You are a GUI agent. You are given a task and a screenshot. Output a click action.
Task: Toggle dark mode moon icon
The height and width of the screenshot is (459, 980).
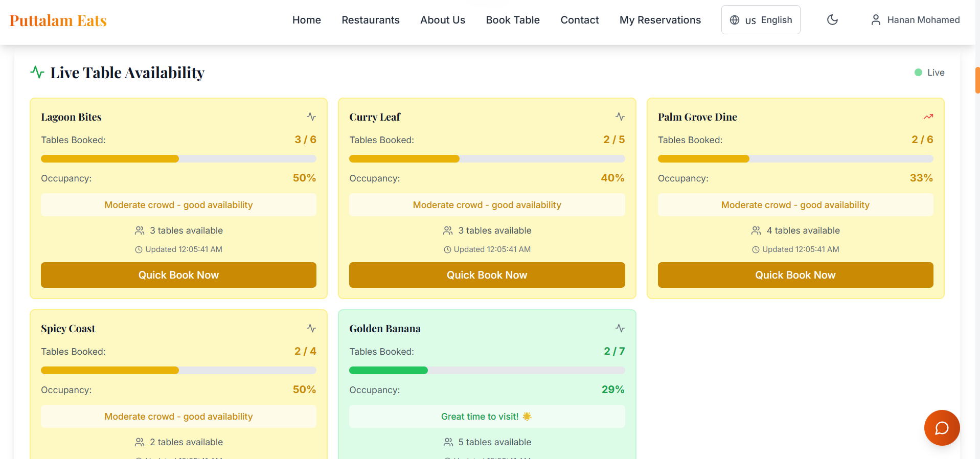[832, 20]
